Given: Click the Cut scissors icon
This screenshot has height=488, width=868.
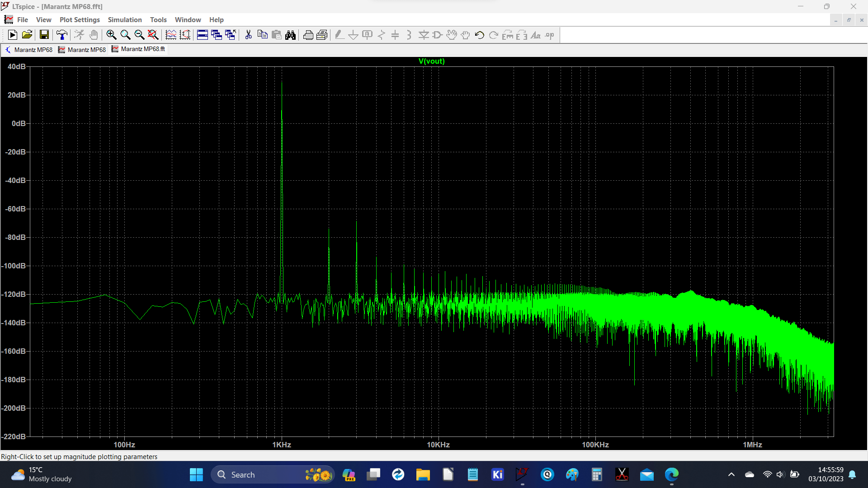Looking at the screenshot, I should (248, 35).
